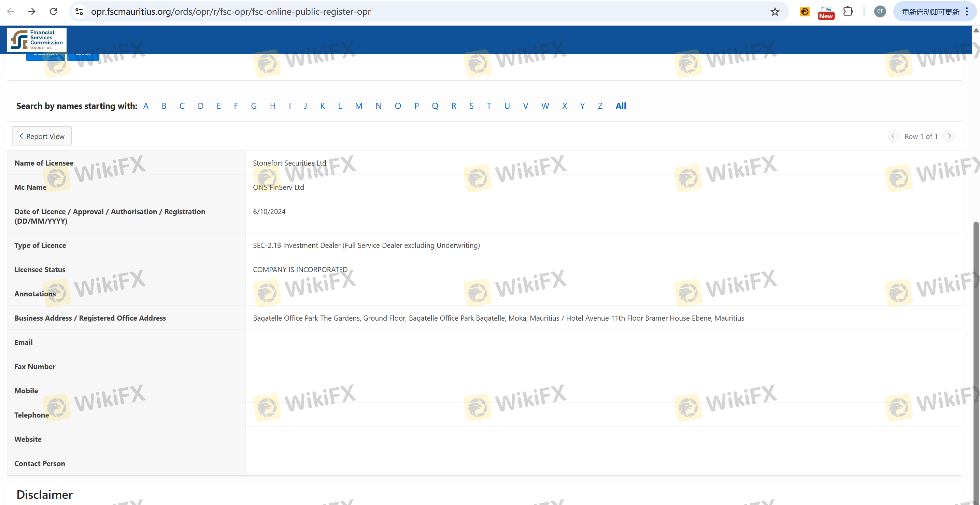980x505 pixels.
Task: Open Chrome three-dot menu
Action: [x=967, y=11]
